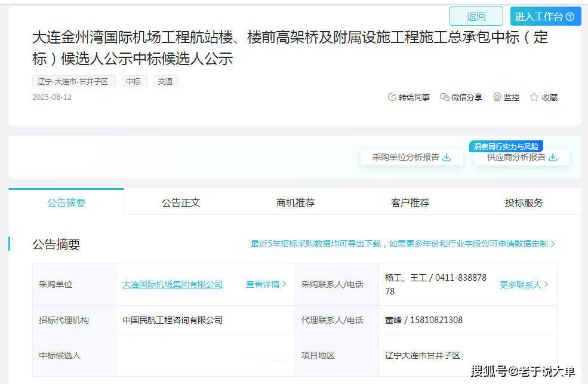Click the 中标 tag under title
Image resolution: width=588 pixels, height=384 pixels.
click(x=134, y=82)
